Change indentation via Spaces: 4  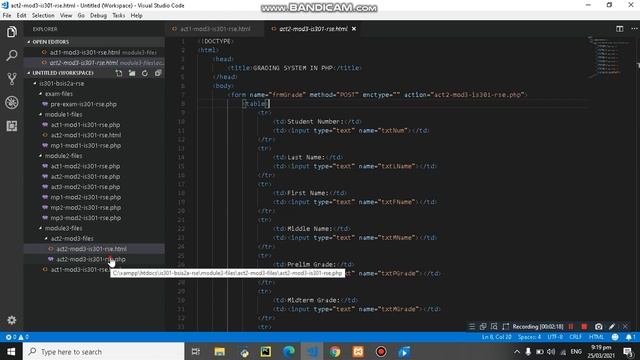[x=529, y=337]
